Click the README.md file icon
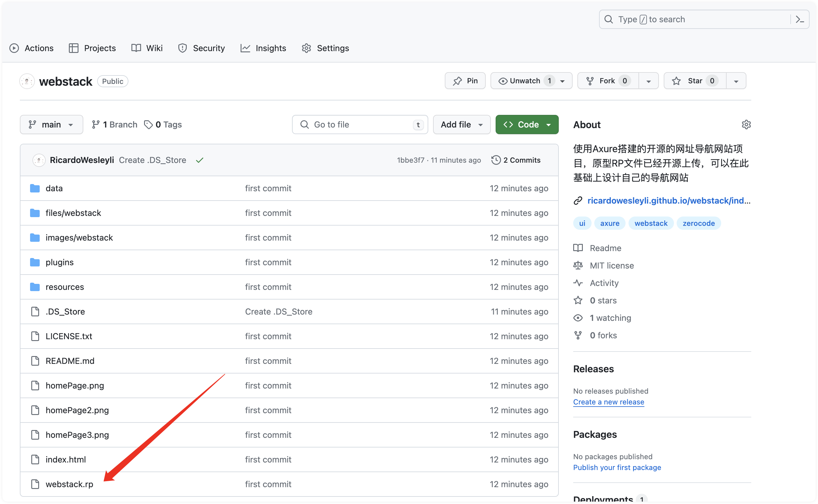The height and width of the screenshot is (504, 818). click(x=35, y=361)
